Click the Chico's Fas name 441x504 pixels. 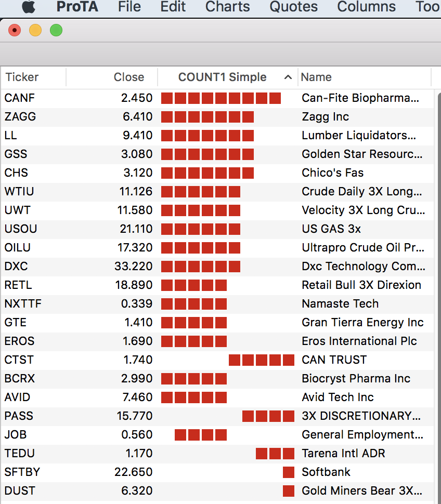[333, 173]
